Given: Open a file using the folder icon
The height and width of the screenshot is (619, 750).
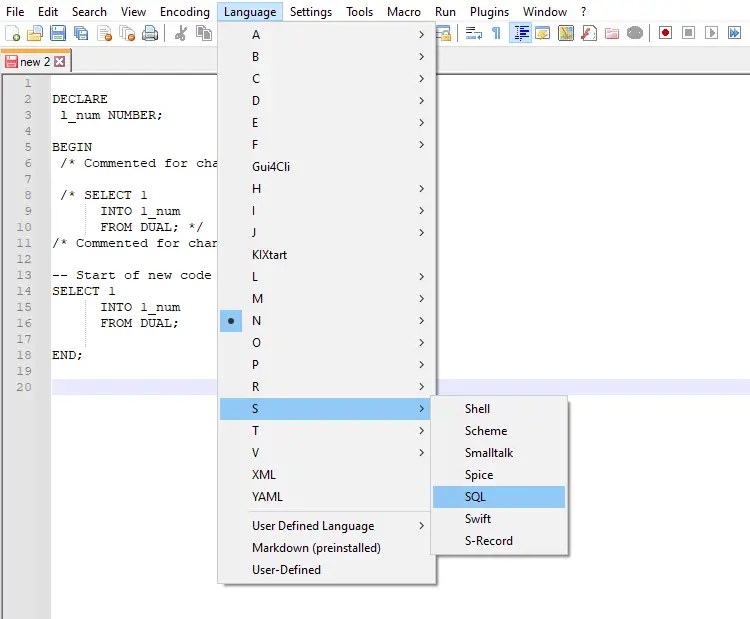Looking at the screenshot, I should (x=35, y=33).
